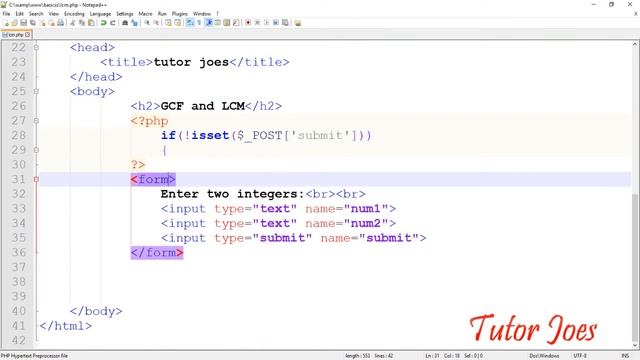Close the lcm.php tab with its X
The width and height of the screenshot is (640, 360).
click(x=28, y=35)
